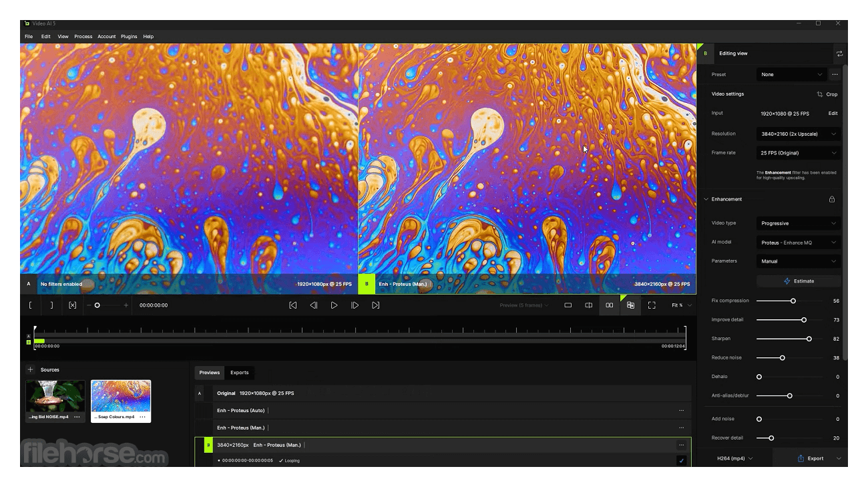Switch to side-by-side view layout
The width and height of the screenshot is (868, 487).
pos(609,305)
